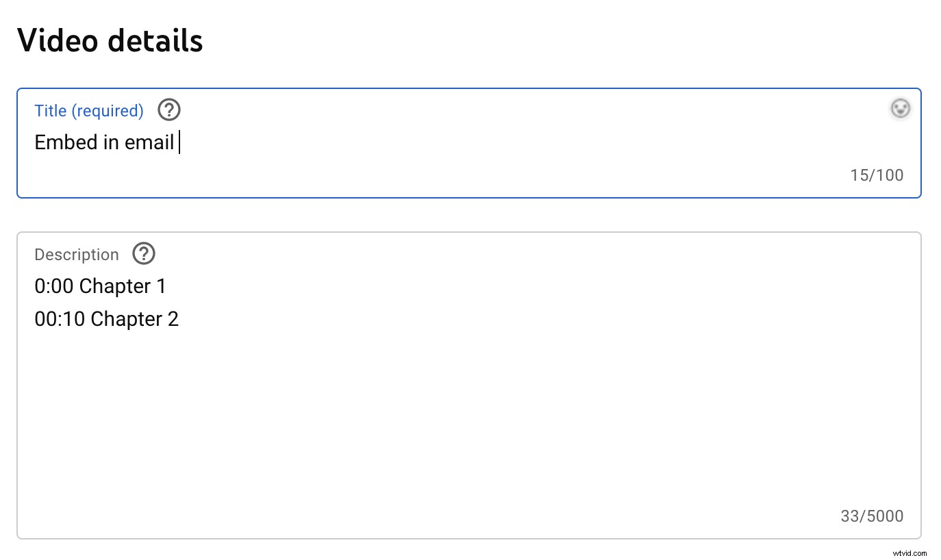Click the 0:00 Chapter 1 timestamp line
The width and height of the screenshot is (941, 560).
point(100,286)
